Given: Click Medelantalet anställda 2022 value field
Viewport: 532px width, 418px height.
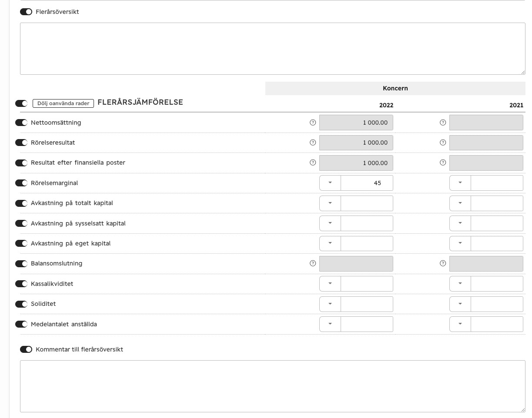Looking at the screenshot, I should (x=367, y=324).
